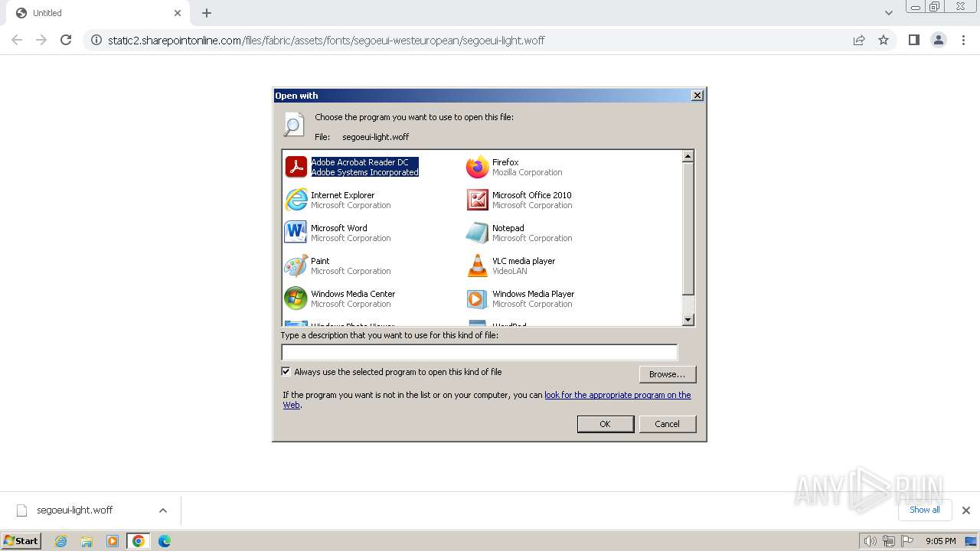Click Chrome icon in taskbar

pyautogui.click(x=139, y=541)
